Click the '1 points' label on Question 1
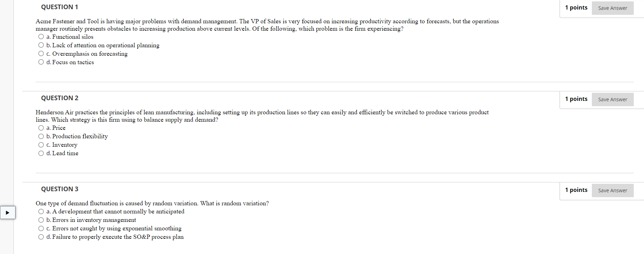 coord(576,7)
